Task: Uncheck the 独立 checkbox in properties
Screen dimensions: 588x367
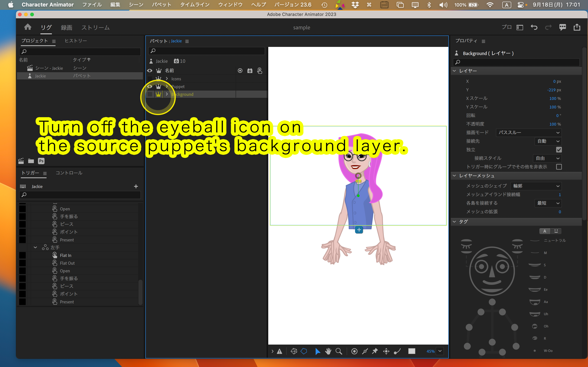Action: pyautogui.click(x=559, y=150)
